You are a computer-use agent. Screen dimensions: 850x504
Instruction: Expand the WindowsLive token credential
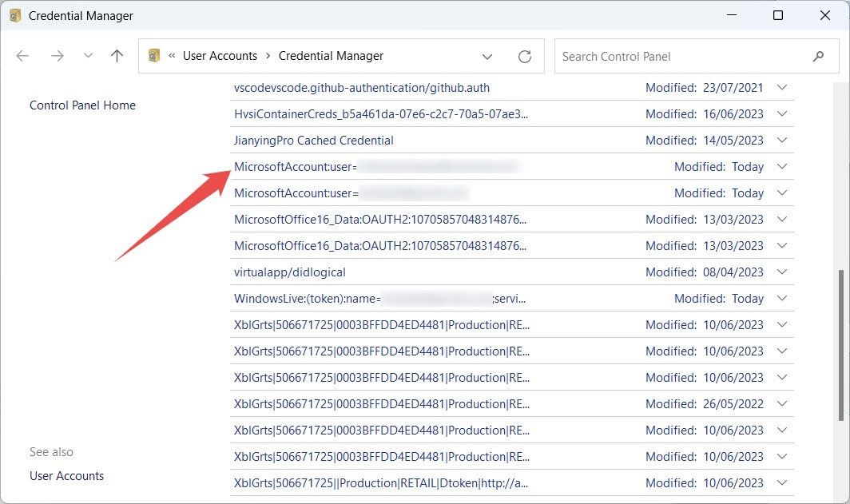[782, 298]
